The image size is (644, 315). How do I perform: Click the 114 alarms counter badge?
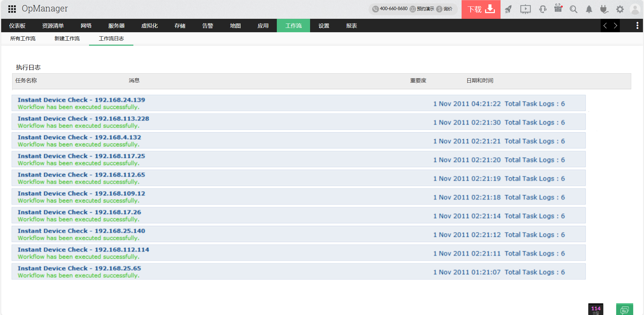[596, 309]
